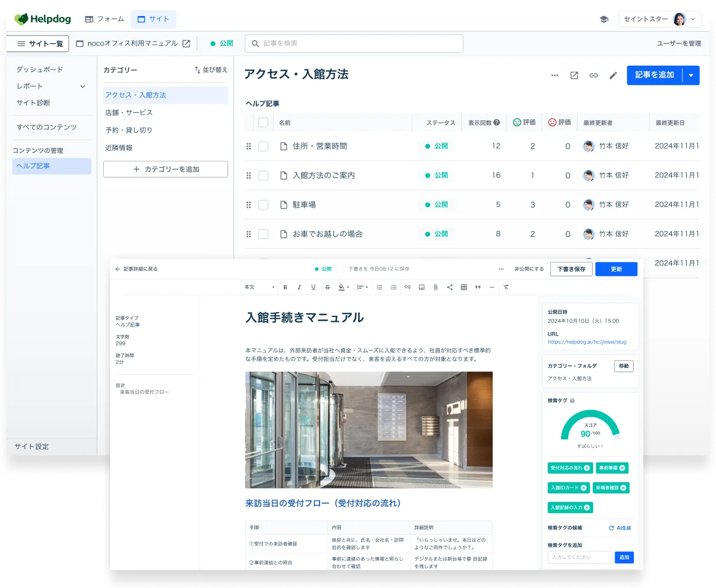The height and width of the screenshot is (588, 716).
Task: Remove the 事前準備 tag
Action: [622, 468]
